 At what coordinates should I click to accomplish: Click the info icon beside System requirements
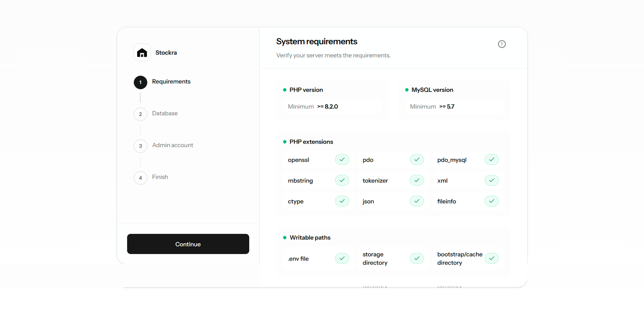coord(502,44)
